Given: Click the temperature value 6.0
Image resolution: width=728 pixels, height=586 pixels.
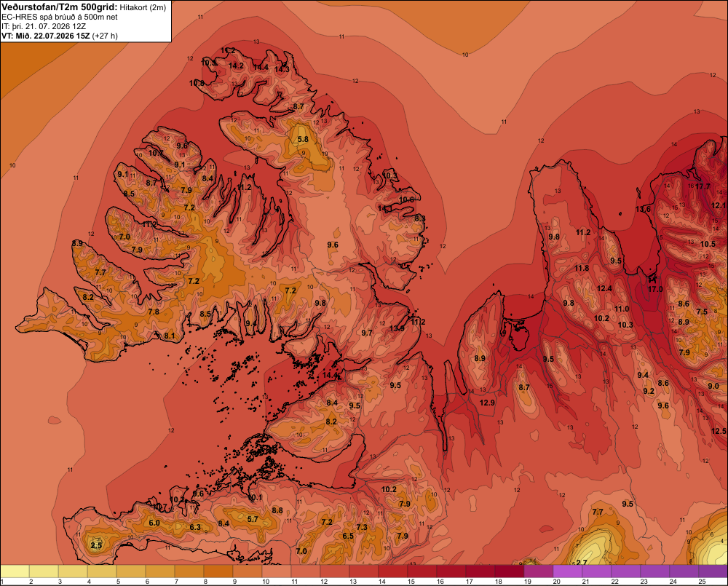Looking at the screenshot, I should pyautogui.click(x=154, y=523).
